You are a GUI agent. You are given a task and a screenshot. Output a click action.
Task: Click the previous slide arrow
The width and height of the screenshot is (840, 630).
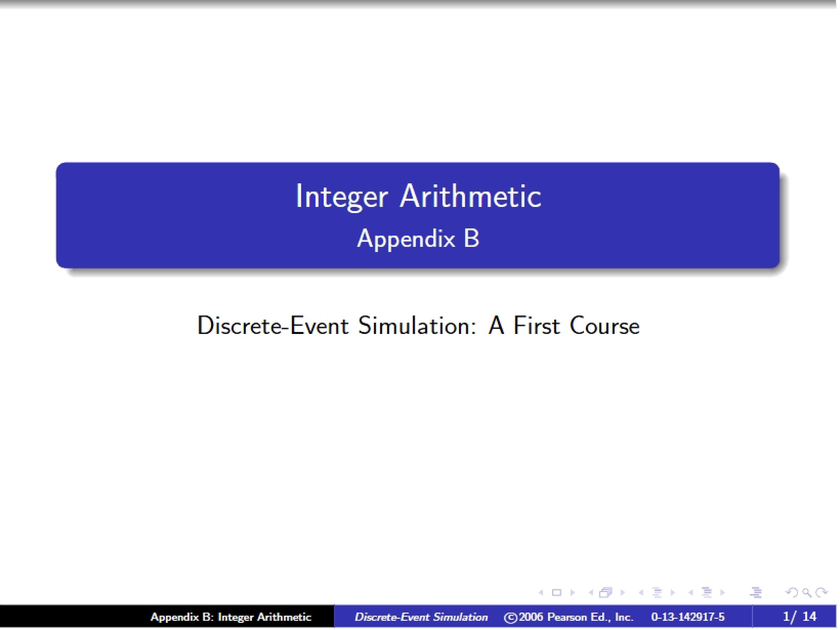[x=541, y=593]
